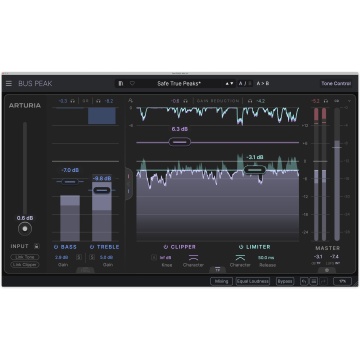Solo the limiter gain reduction headphones icon
The width and height of the screenshot is (360, 360).
point(250,101)
